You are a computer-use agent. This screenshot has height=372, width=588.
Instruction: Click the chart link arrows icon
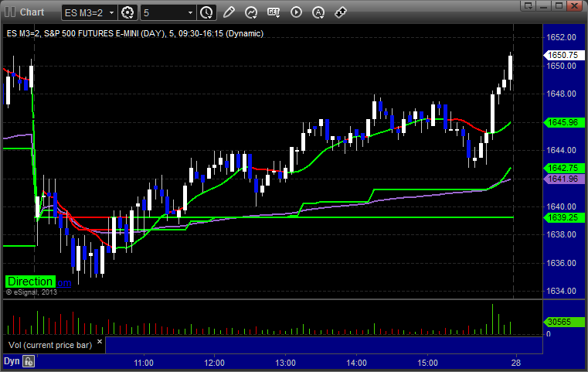(341, 12)
